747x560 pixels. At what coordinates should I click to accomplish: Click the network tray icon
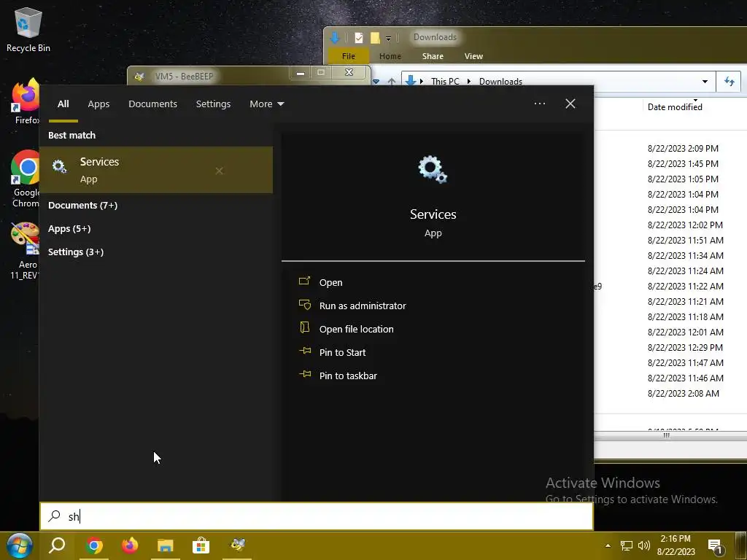tap(626, 545)
